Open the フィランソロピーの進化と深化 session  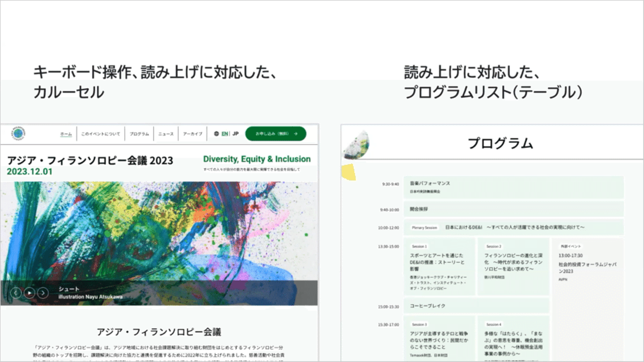pyautogui.click(x=513, y=262)
